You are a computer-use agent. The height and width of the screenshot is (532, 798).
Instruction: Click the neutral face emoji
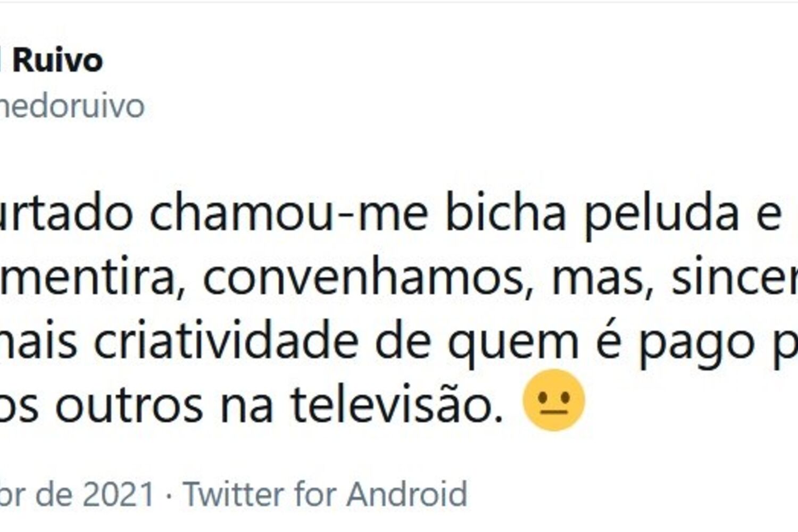click(x=554, y=400)
